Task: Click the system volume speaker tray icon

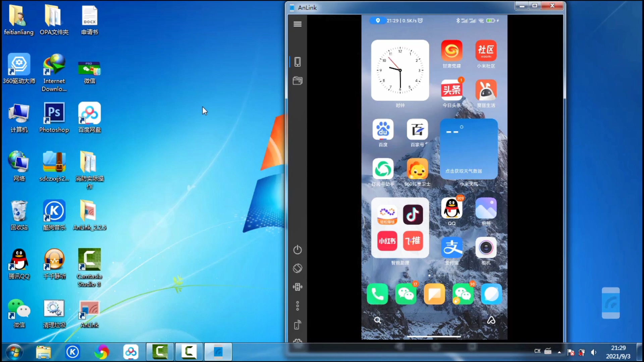Action: click(x=593, y=352)
